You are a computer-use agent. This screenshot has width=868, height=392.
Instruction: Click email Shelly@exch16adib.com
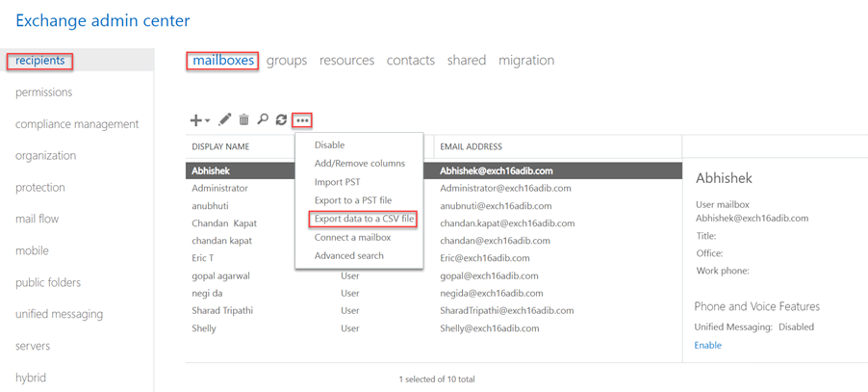tap(490, 328)
